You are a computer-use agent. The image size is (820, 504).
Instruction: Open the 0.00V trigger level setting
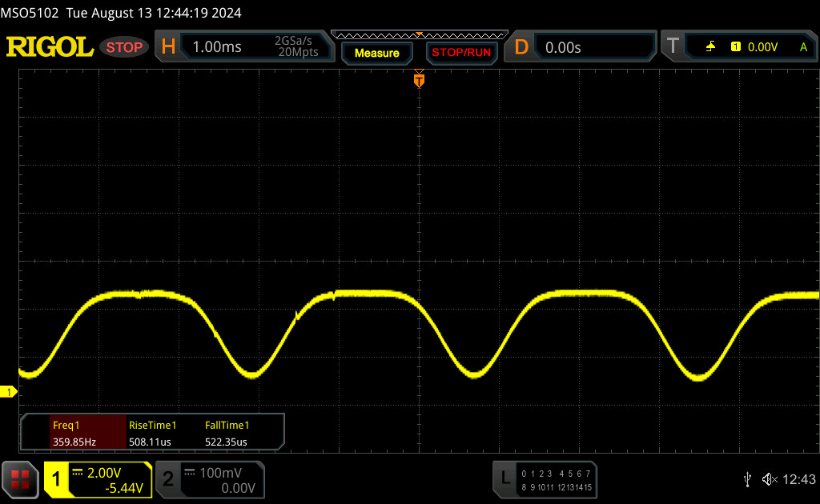click(762, 47)
